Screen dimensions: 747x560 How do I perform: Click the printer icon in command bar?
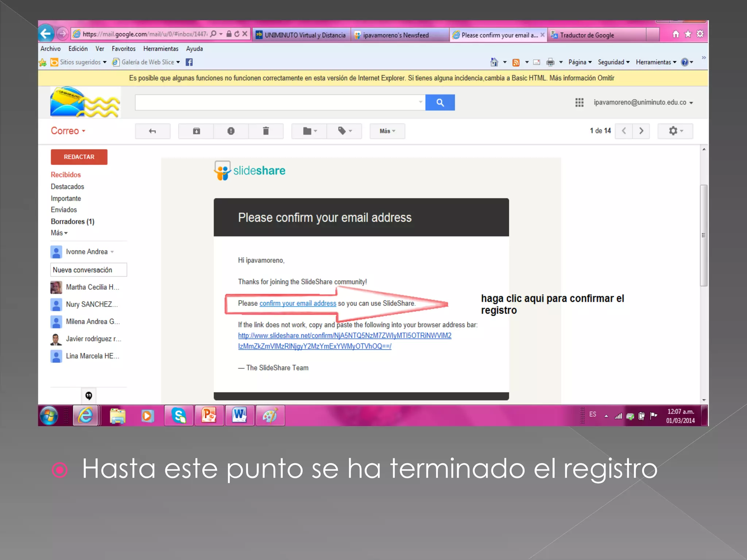coord(550,62)
